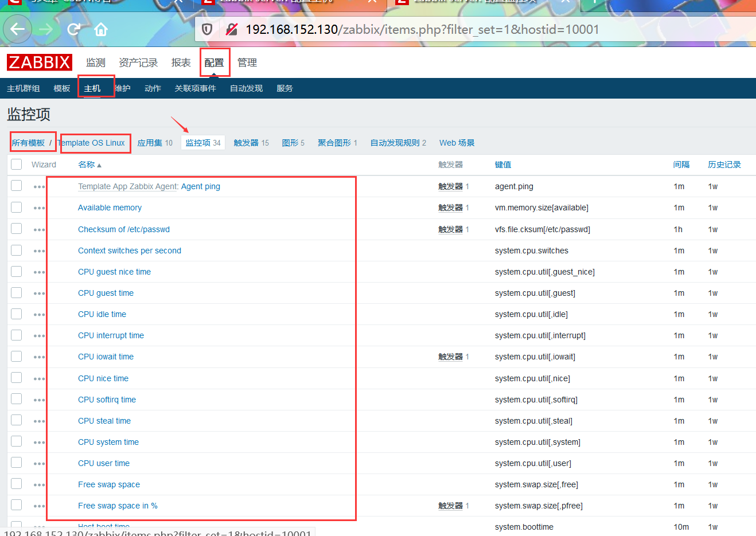Open wizard dots for CPU interrupt time
Image resolution: width=756 pixels, height=536 pixels.
point(39,336)
